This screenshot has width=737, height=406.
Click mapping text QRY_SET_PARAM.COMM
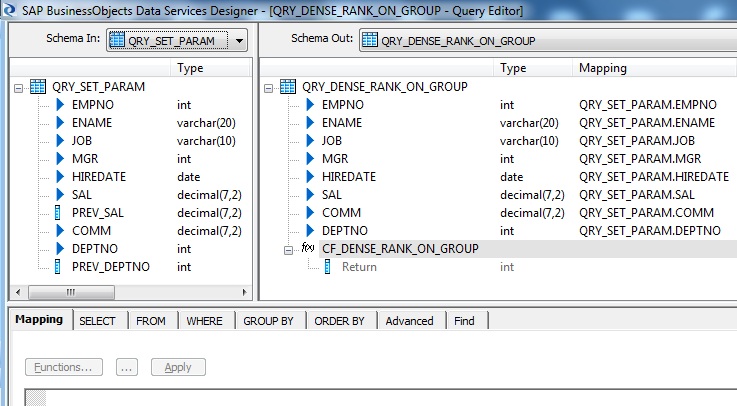(x=646, y=213)
